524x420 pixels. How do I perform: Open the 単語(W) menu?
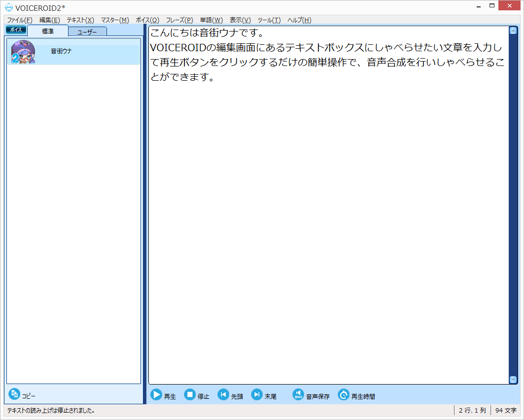pos(211,20)
